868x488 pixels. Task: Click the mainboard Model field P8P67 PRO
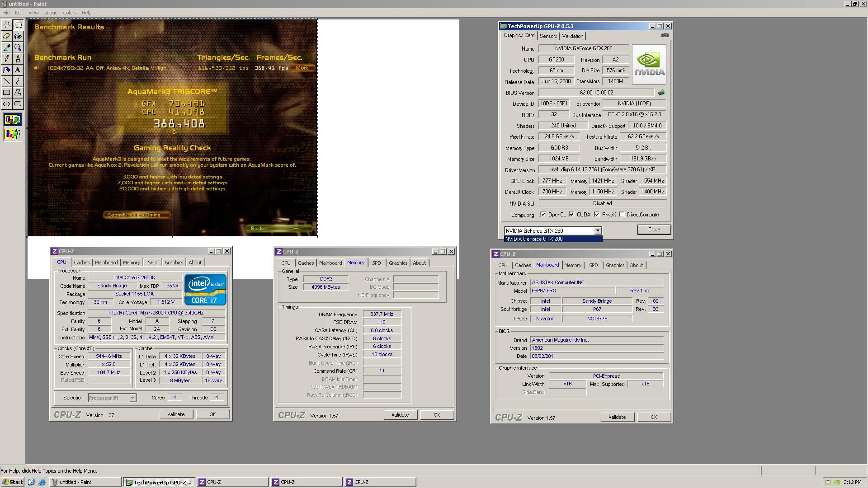572,291
